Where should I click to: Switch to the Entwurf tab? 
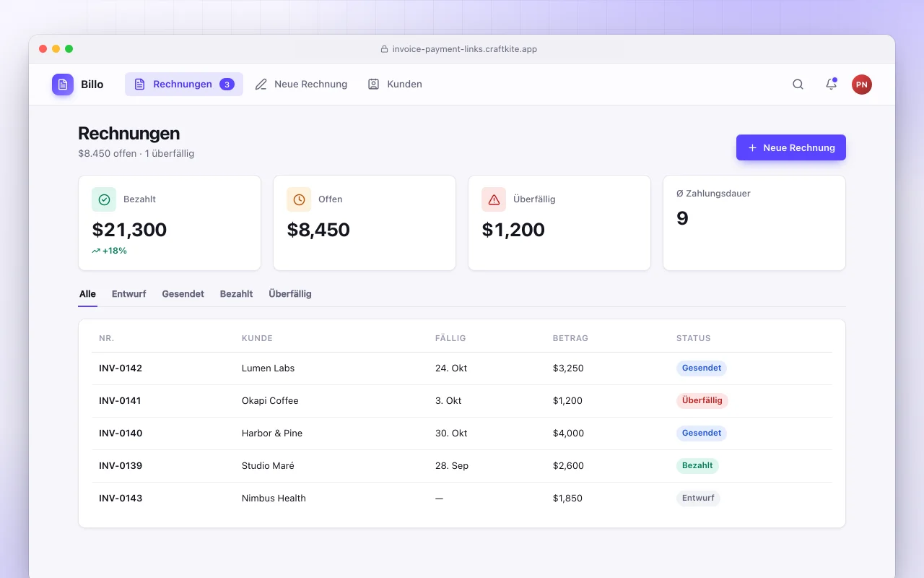coord(129,294)
